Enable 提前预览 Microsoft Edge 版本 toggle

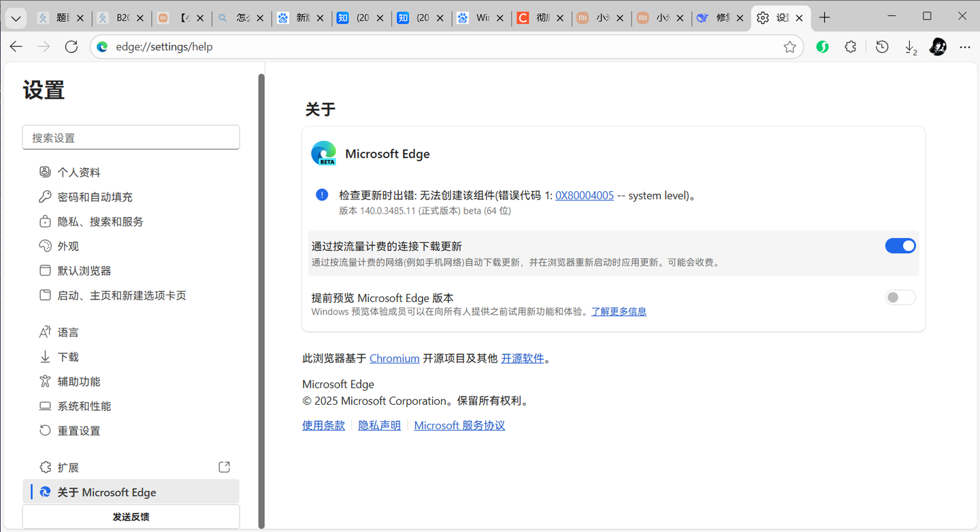pos(900,297)
